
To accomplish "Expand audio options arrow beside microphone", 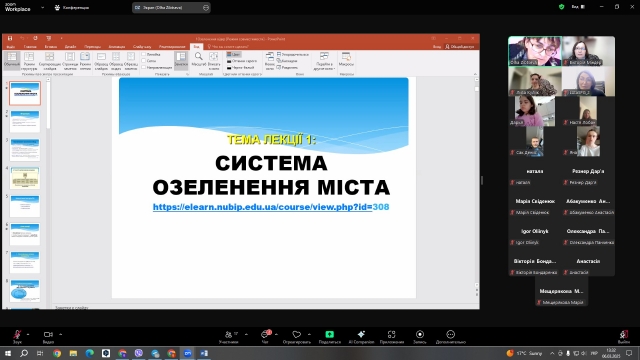I will 28,334.
